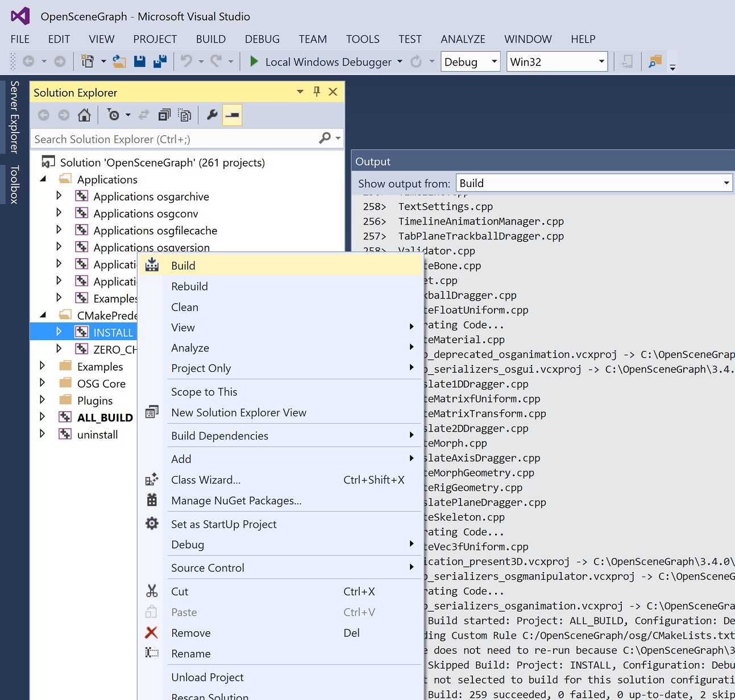Click Sync with Active Document icon
The width and height of the screenshot is (735, 700).
144,115
